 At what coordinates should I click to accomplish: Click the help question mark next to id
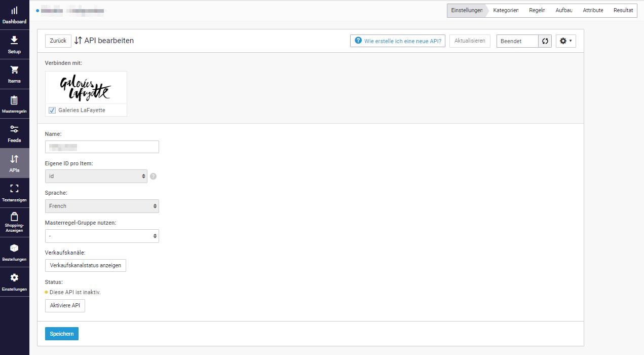click(x=153, y=176)
